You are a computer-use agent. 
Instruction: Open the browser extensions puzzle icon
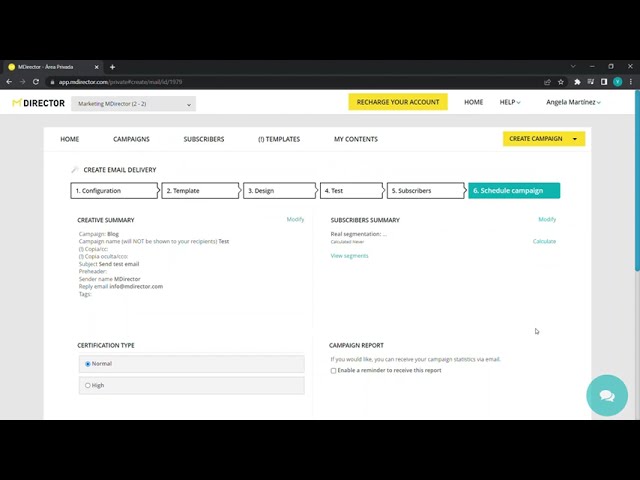pos(577,82)
